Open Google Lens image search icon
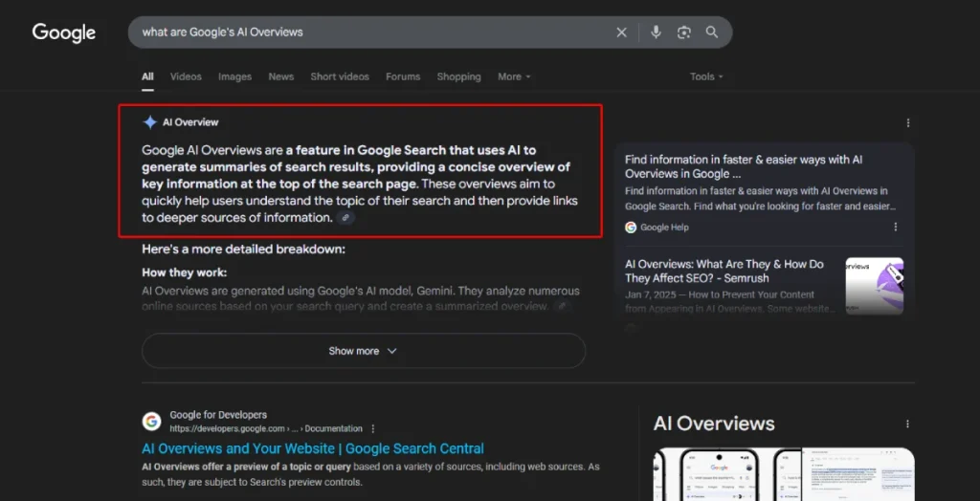980x501 pixels. (683, 33)
